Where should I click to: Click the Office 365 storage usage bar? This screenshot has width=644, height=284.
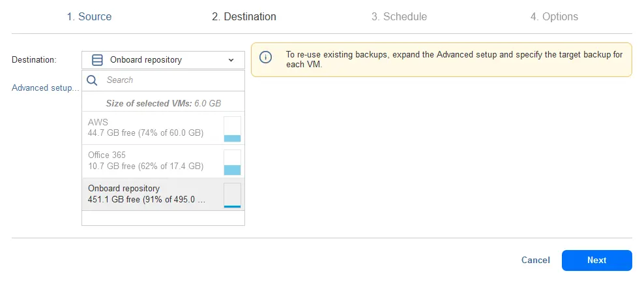pyautogui.click(x=233, y=163)
